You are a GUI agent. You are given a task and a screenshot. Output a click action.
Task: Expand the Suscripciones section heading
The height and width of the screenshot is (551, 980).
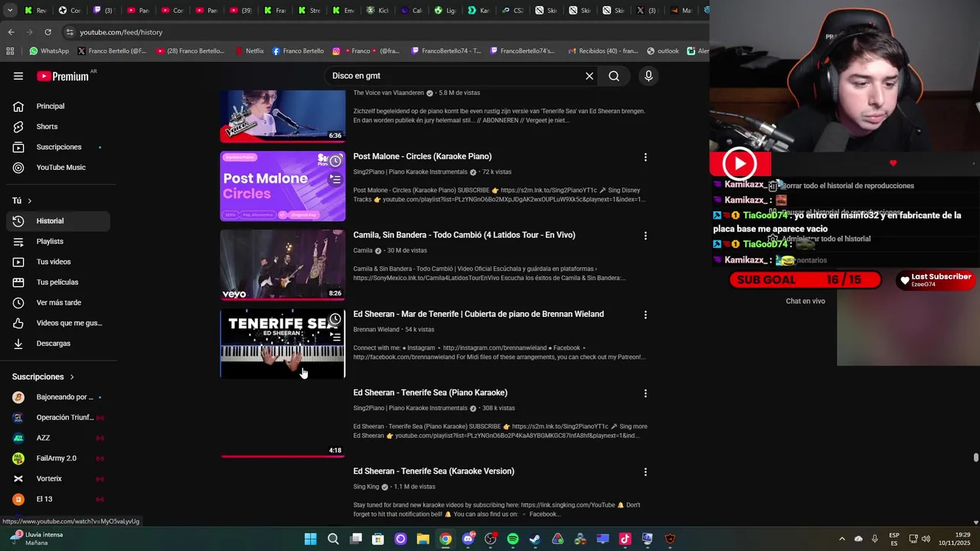coord(44,377)
